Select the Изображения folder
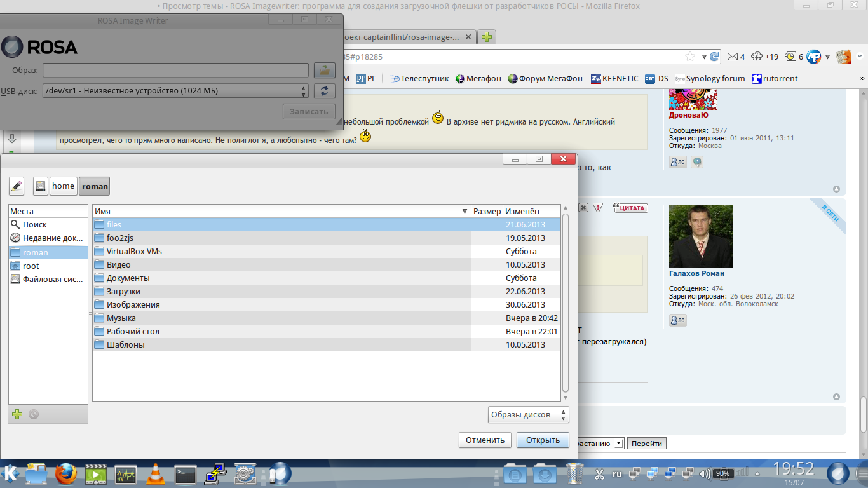The image size is (868, 488). pos(327,305)
